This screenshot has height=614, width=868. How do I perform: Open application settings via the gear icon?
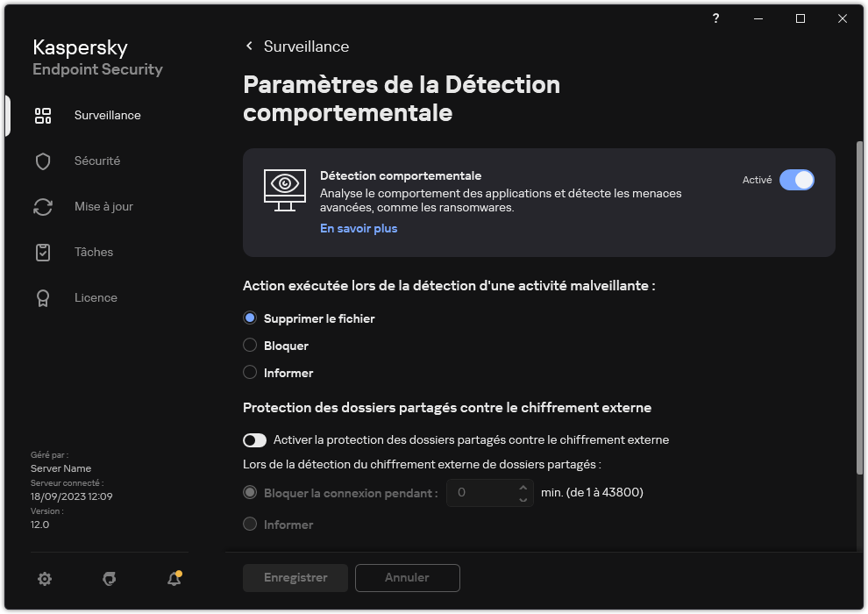44,579
